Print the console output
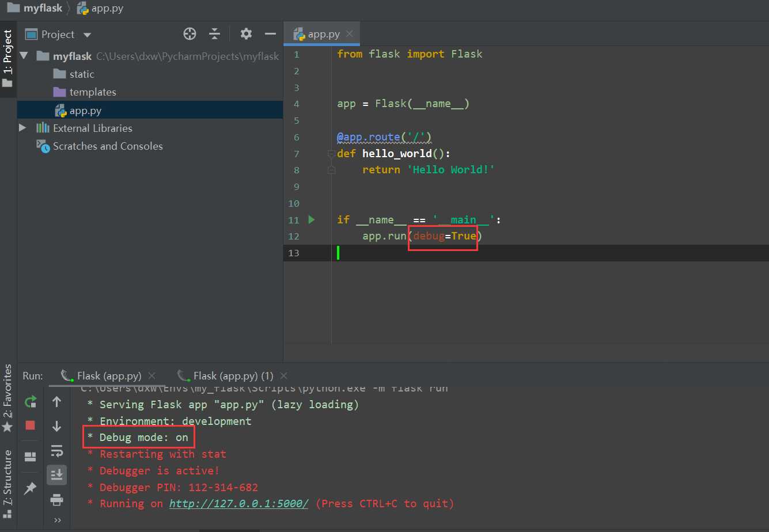Viewport: 769px width, 532px height. click(56, 500)
